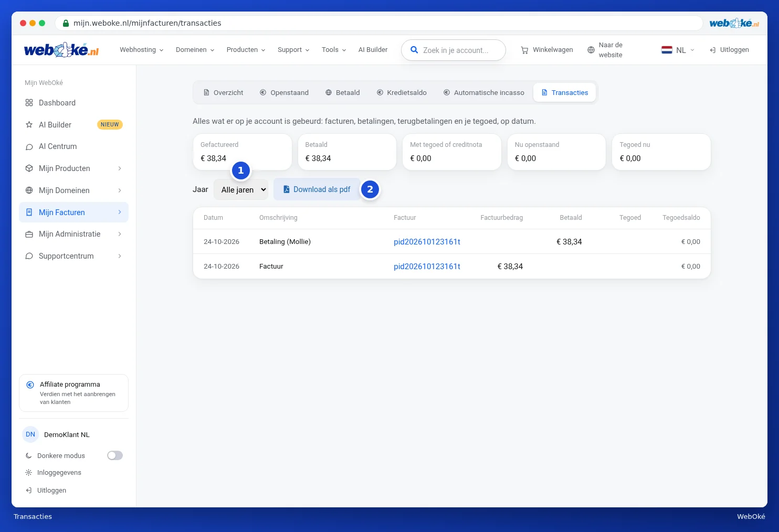The image size is (779, 532).
Task: Click the AI Builder star icon
Action: [x=29, y=125]
